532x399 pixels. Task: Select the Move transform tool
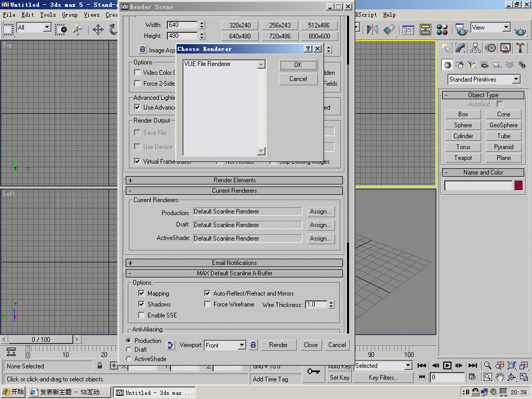coord(98,30)
